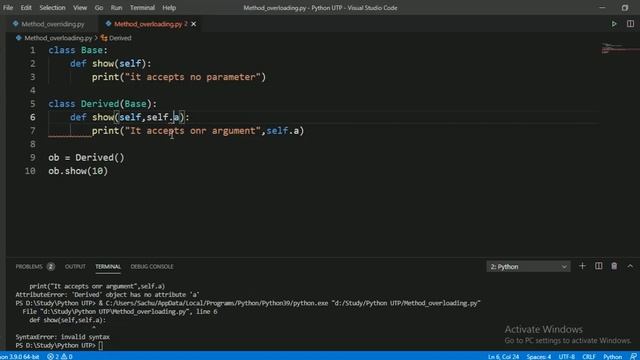Change line ending via CRLF

click(x=588, y=356)
